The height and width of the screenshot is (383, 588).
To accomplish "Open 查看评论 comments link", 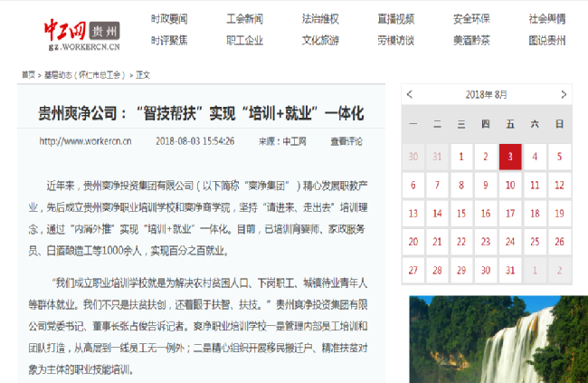I will tap(346, 141).
